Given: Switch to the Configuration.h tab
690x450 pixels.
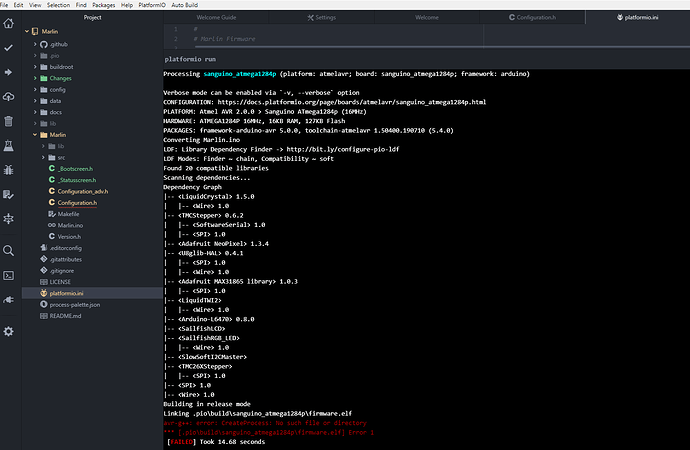Looking at the screenshot, I should tap(532, 18).
